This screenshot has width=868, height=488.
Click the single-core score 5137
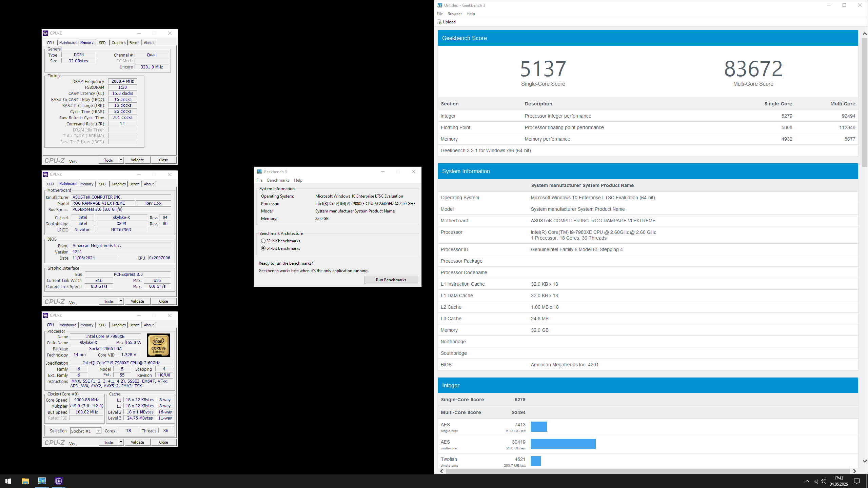[x=543, y=69]
